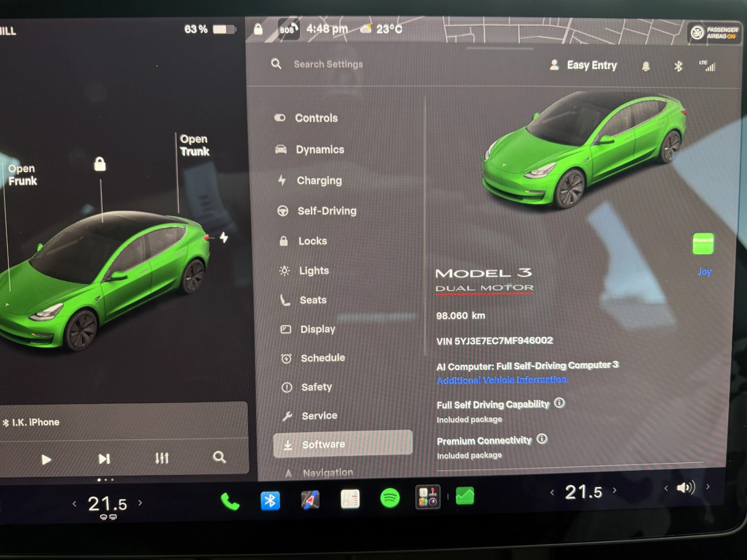Raise volume with right chevron
This screenshot has width=747, height=560.
coord(708,486)
